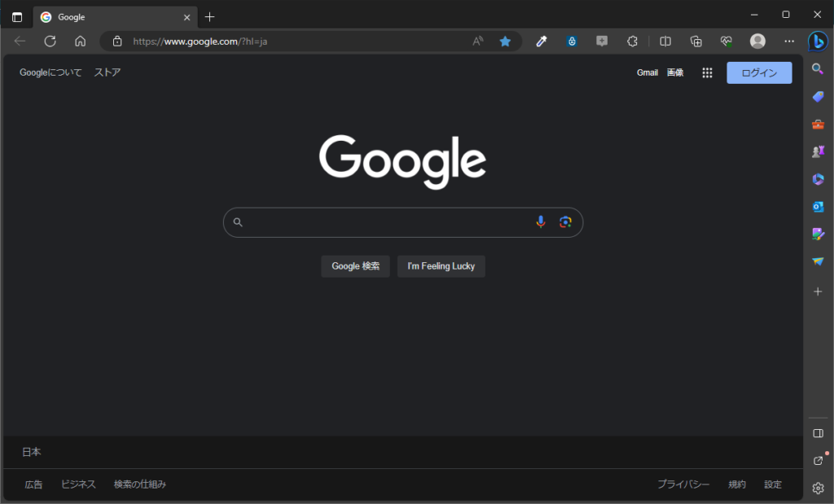Open the ストア link
This screenshot has height=504, width=834.
click(108, 72)
